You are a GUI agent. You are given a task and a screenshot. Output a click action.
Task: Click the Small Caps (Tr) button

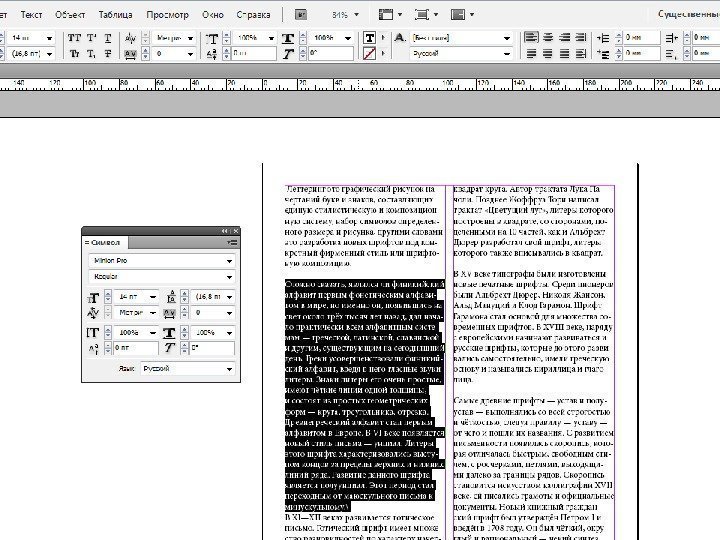73,53
